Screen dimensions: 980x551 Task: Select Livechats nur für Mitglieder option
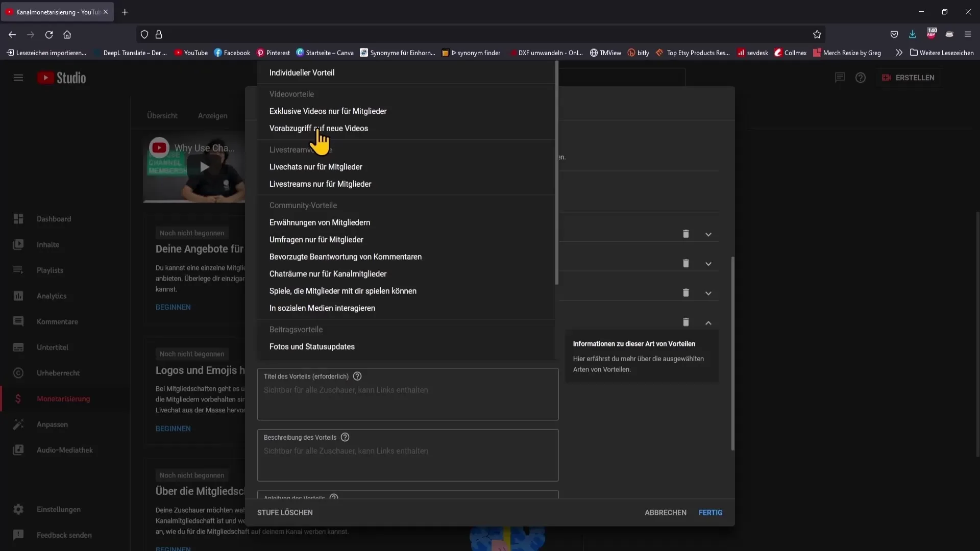click(315, 166)
